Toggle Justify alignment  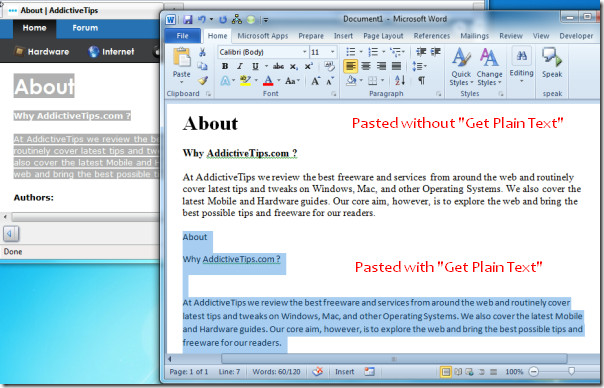(396, 66)
